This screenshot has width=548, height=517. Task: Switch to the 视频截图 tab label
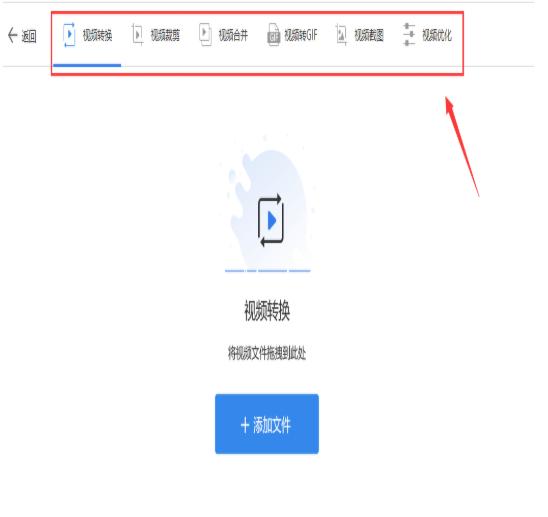369,35
